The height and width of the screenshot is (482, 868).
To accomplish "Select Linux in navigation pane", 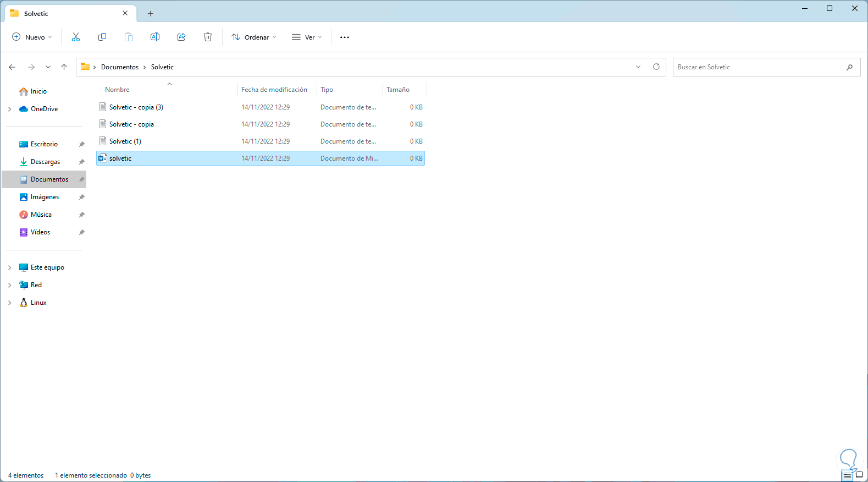I will pyautogui.click(x=38, y=303).
